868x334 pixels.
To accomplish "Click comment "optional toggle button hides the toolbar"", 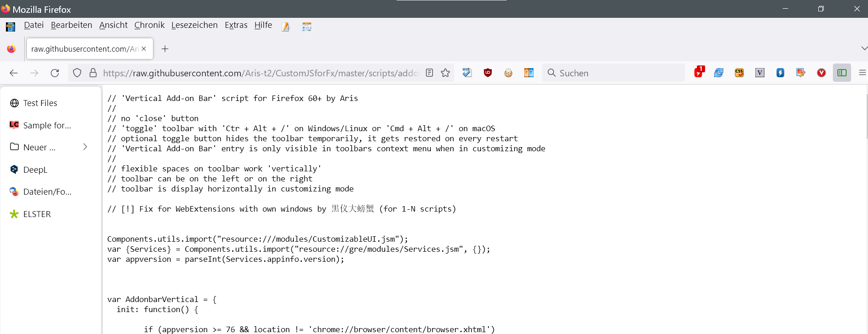I will click(313, 138).
